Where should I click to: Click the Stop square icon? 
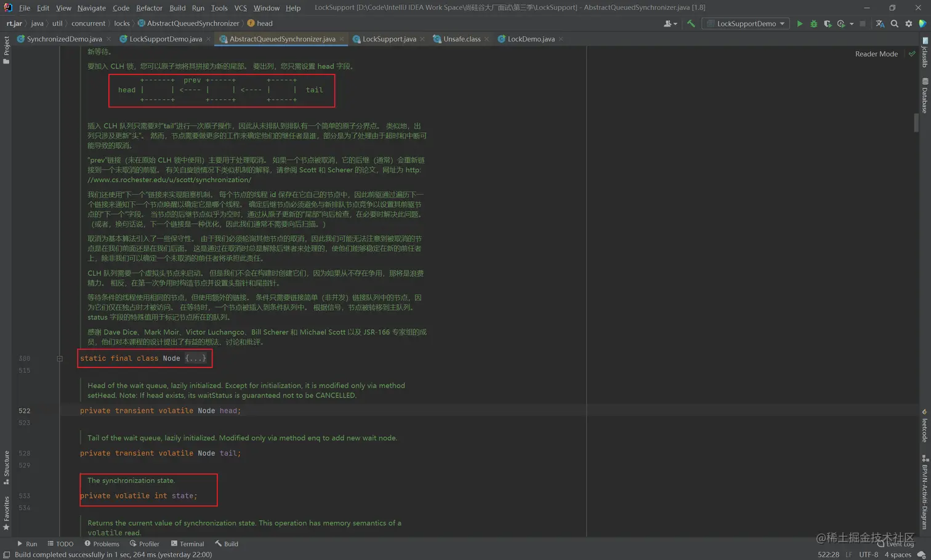863,23
